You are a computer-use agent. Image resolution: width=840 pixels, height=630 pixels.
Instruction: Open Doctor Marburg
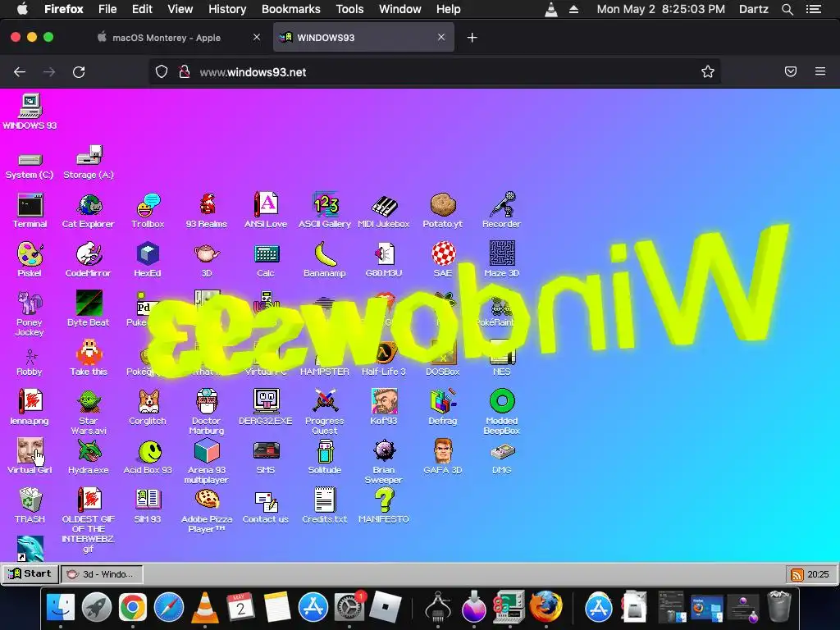207,402
